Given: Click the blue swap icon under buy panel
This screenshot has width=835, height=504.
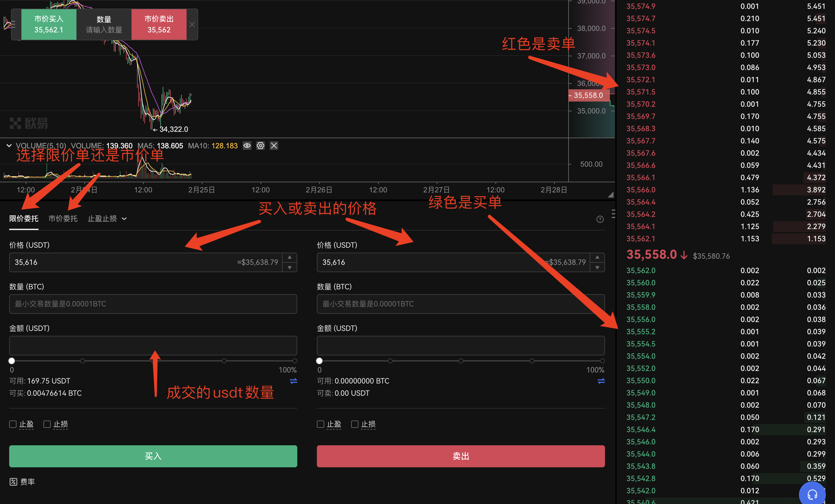Looking at the screenshot, I should (x=293, y=381).
